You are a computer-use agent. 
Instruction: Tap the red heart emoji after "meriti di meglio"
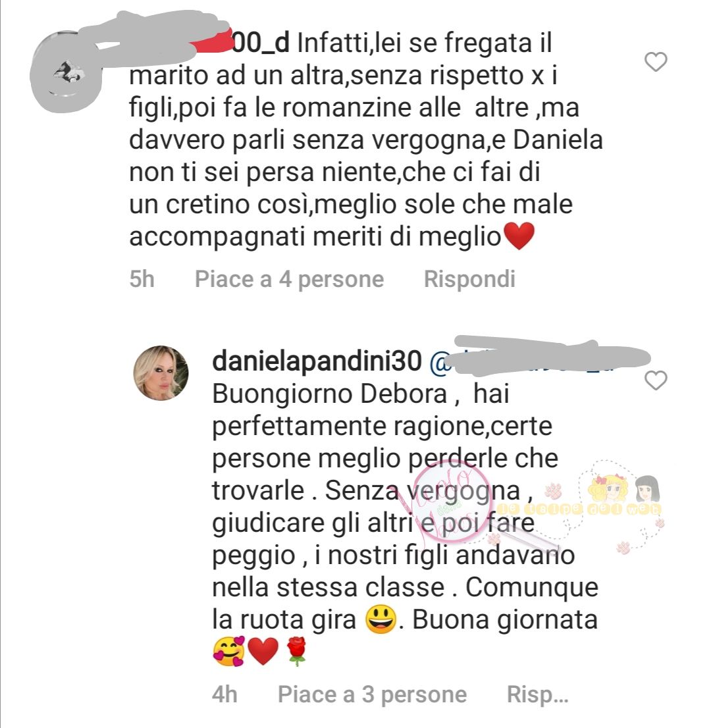[x=519, y=236]
